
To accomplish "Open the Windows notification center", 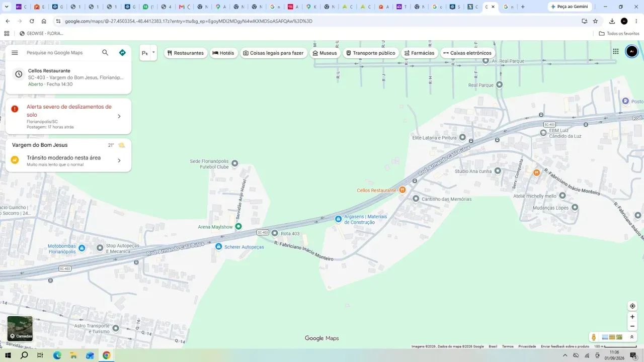I will click(633, 355).
